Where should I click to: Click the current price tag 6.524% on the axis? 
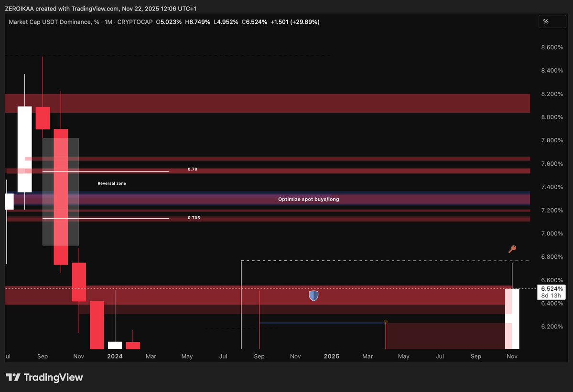[552, 288]
